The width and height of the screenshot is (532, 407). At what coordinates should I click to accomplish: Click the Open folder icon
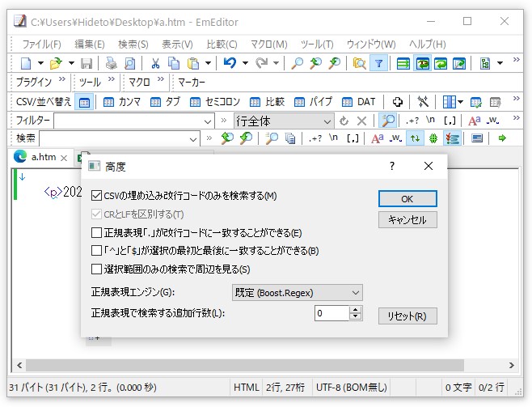point(56,63)
